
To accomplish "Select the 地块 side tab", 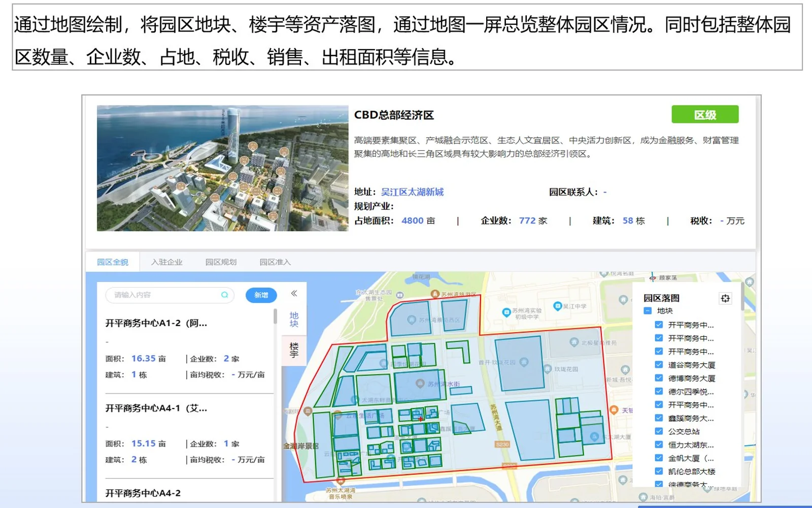I will tap(294, 320).
